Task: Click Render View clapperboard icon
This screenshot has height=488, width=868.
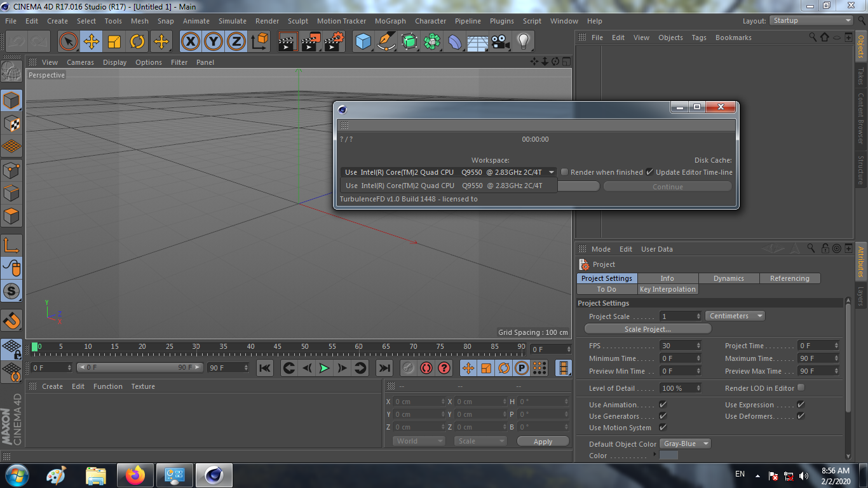Action: [288, 42]
